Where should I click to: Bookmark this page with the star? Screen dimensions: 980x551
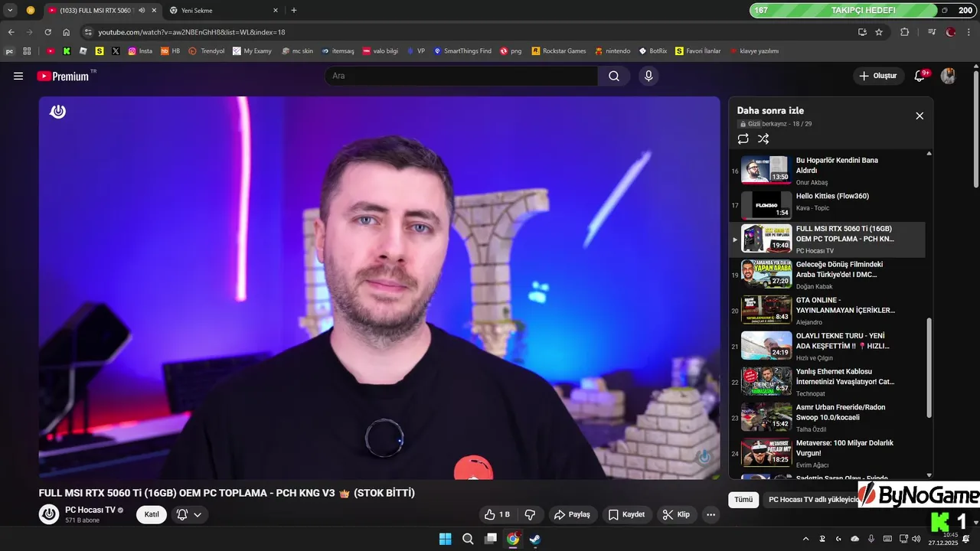879,32
